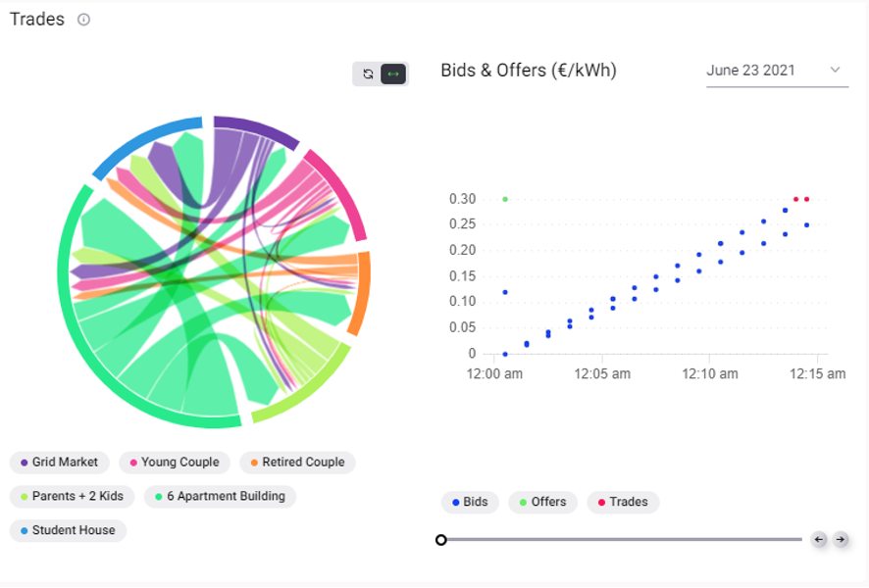
Task: Select the rotate chord diagram view icon
Action: tap(367, 73)
